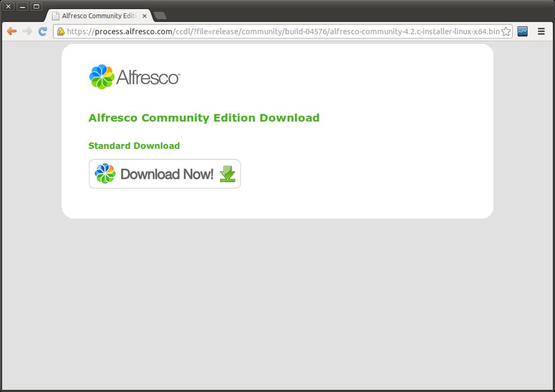The height and width of the screenshot is (392, 555).
Task: Click the Alfresco logo
Action: 135,77
